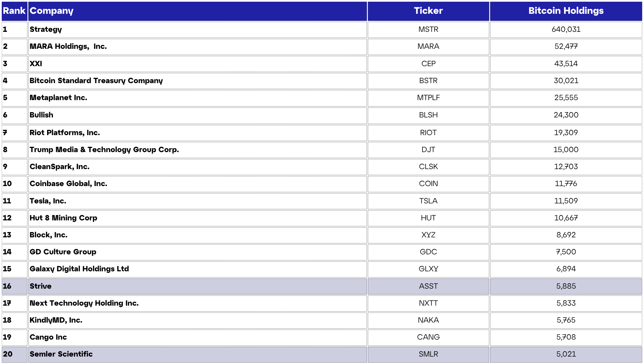Image resolution: width=644 pixels, height=364 pixels.
Task: Click Riot Platforms, Inc. company name
Action: (x=65, y=133)
